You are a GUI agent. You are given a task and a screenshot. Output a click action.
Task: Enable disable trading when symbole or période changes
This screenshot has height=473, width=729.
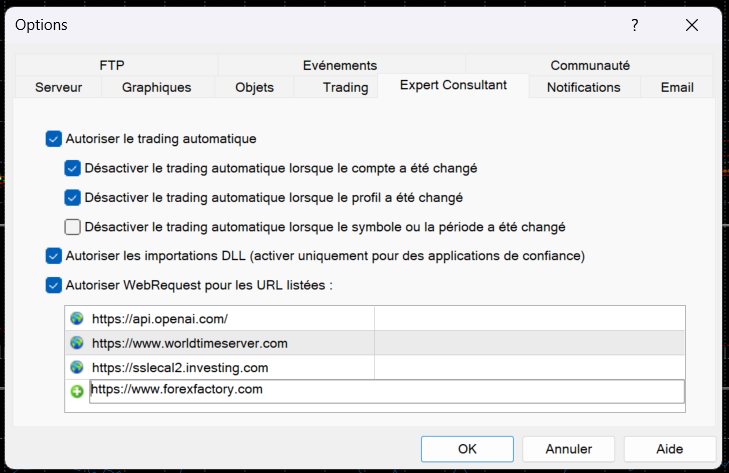click(x=72, y=226)
